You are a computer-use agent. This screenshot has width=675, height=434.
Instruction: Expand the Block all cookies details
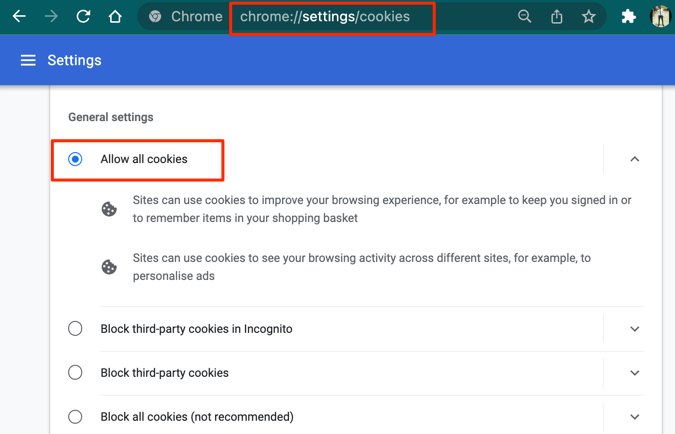coord(634,417)
